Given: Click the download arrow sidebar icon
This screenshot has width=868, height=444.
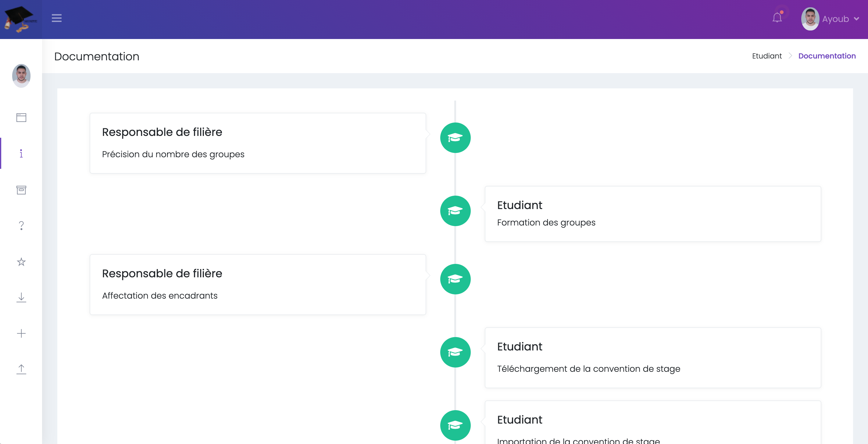Looking at the screenshot, I should pyautogui.click(x=21, y=297).
